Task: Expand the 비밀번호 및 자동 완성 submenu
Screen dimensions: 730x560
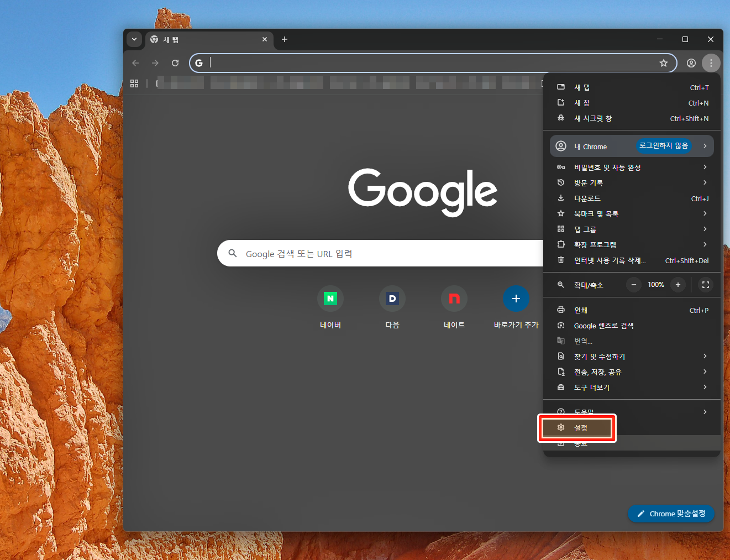Action: 632,167
